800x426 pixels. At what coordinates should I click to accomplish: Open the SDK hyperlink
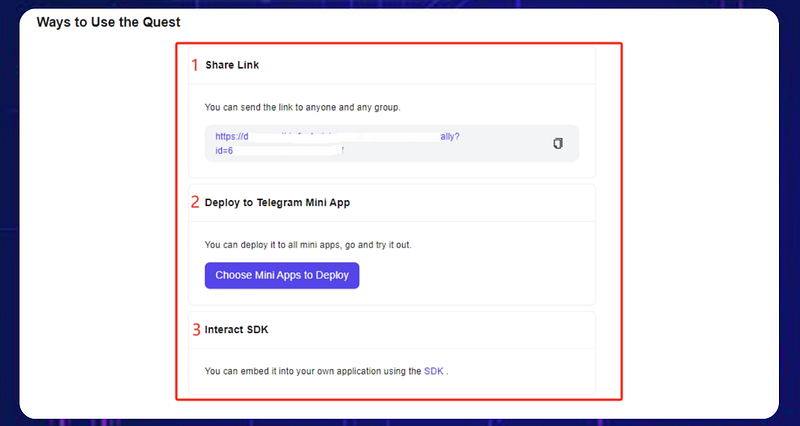[x=434, y=371]
